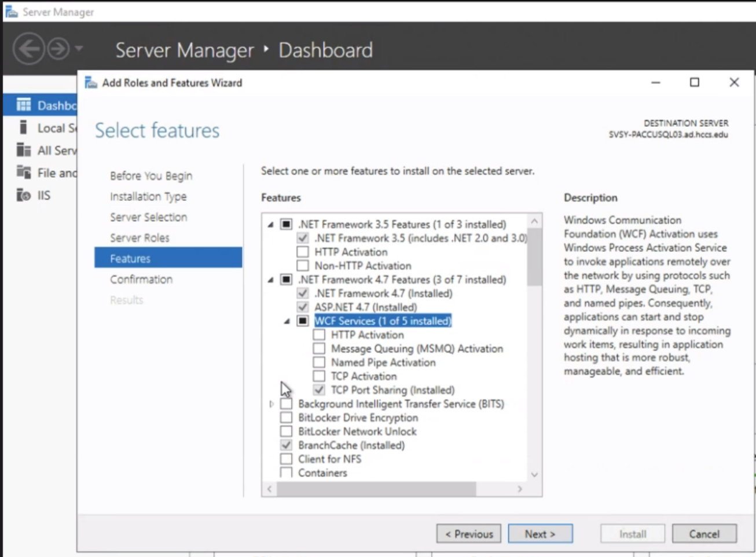Click the Server Manager back arrow button
This screenshot has width=756, height=557.
click(x=28, y=49)
